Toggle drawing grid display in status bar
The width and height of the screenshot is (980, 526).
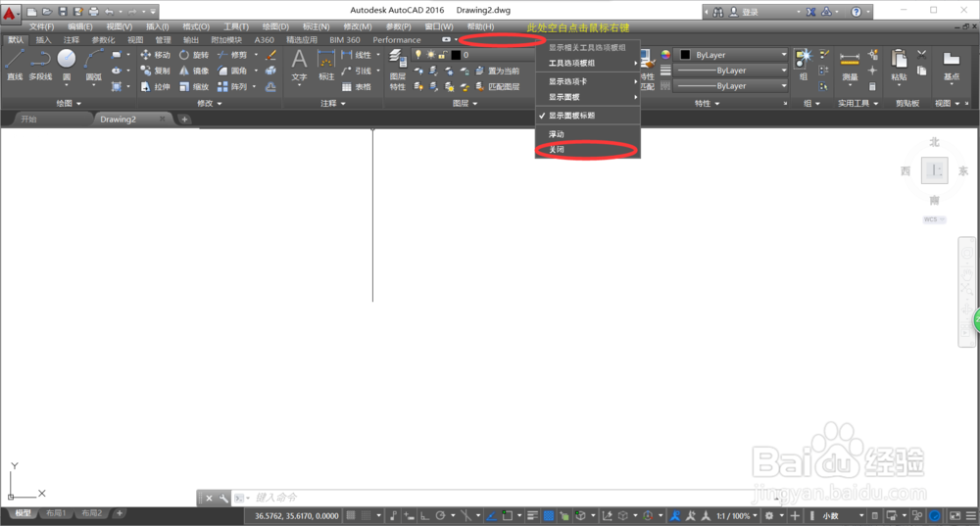pyautogui.click(x=351, y=515)
